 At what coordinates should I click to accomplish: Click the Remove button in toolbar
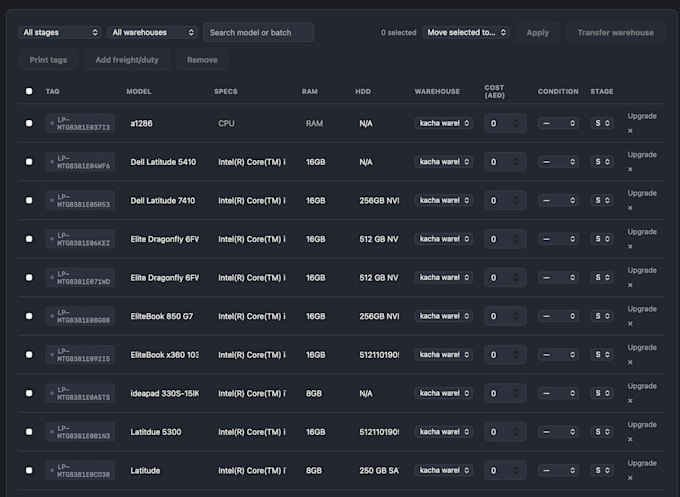click(x=202, y=60)
